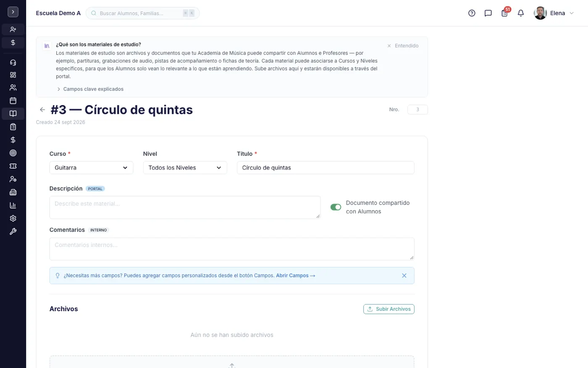Open the clipboard sidebar icon
The image size is (588, 368).
tap(13, 127)
